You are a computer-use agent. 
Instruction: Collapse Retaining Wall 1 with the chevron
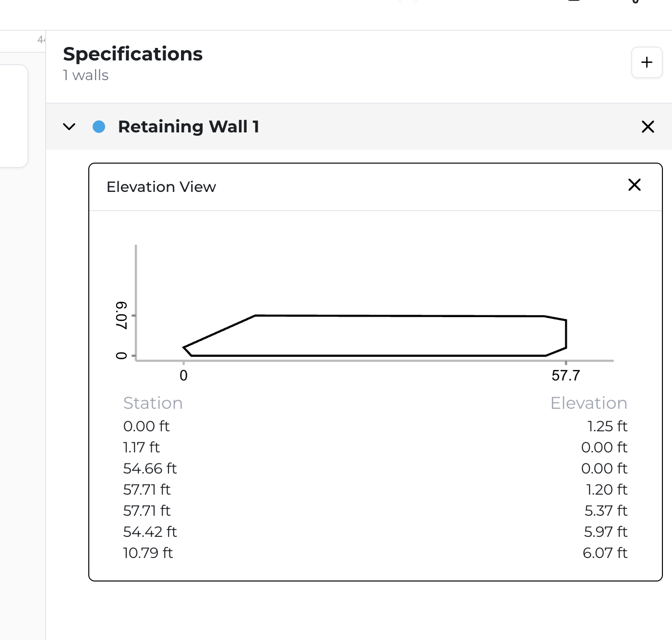point(69,127)
